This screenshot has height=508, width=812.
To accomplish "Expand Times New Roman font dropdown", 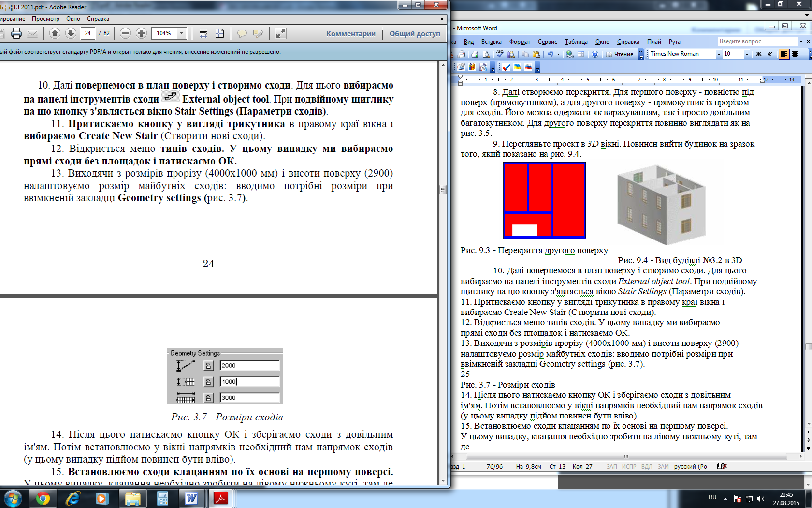I will coord(718,54).
